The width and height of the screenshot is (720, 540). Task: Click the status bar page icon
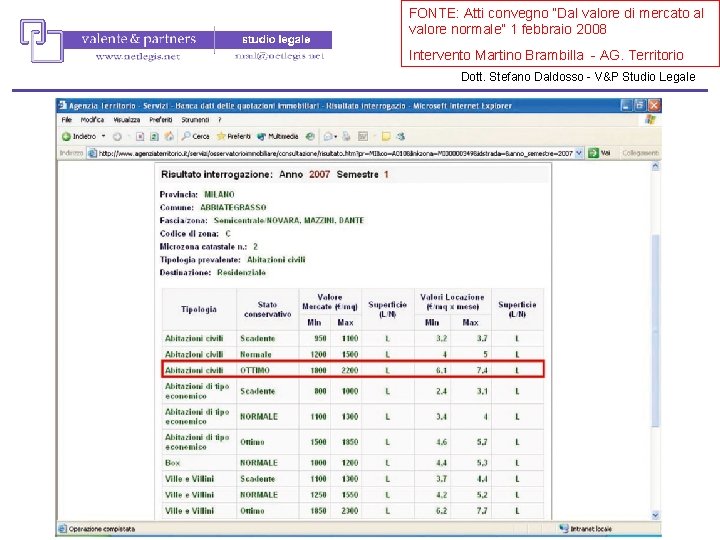point(62,529)
